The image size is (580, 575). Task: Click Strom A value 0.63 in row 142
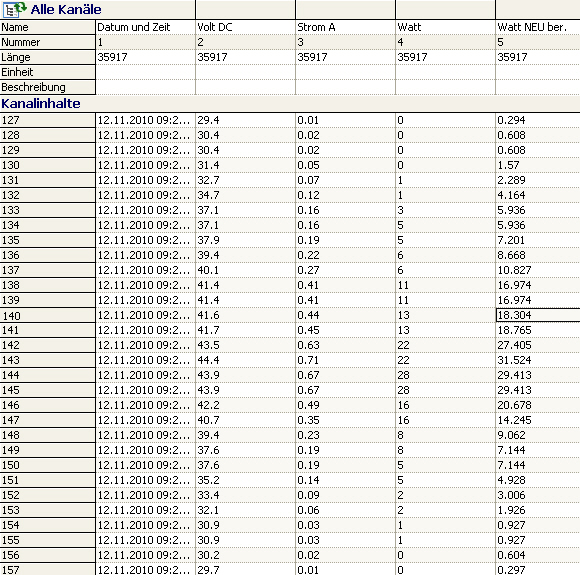tap(308, 345)
